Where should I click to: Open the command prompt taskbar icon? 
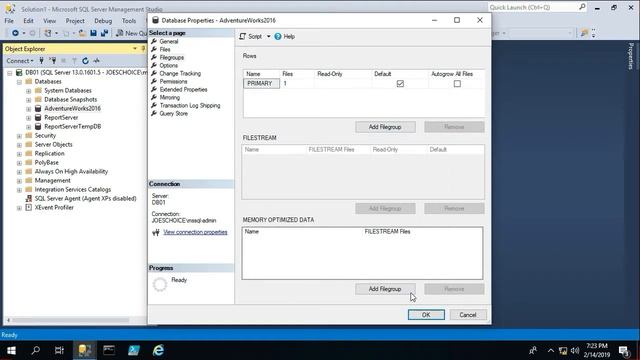[109, 350]
